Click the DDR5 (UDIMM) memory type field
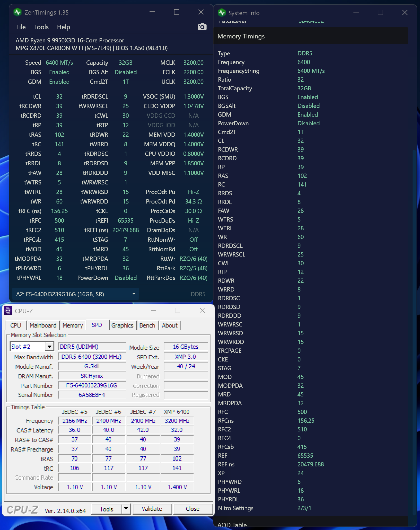 point(92,347)
